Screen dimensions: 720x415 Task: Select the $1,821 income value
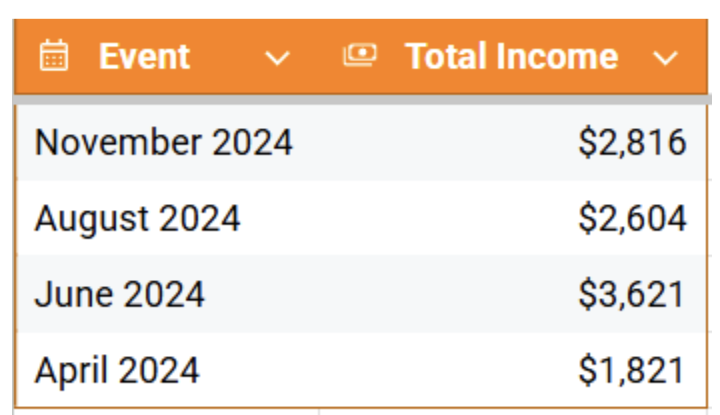[631, 370]
